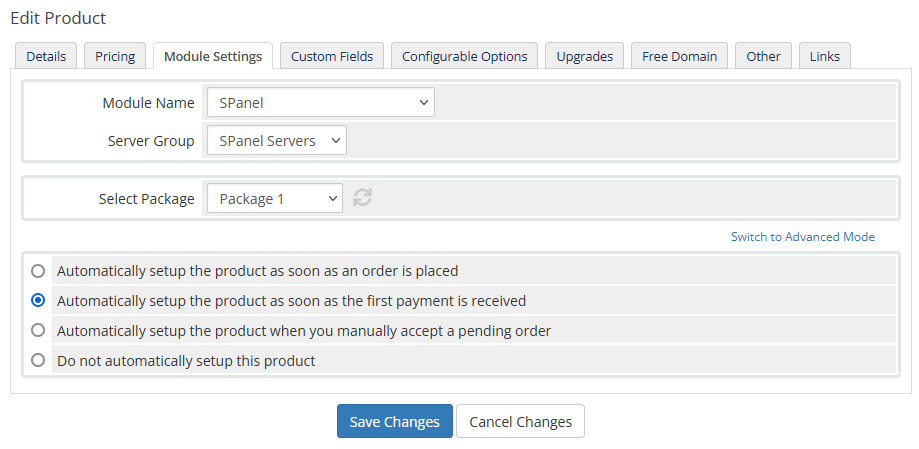Viewport: 919px width, 449px height.
Task: Open the Module Name dropdown
Action: pos(321,103)
